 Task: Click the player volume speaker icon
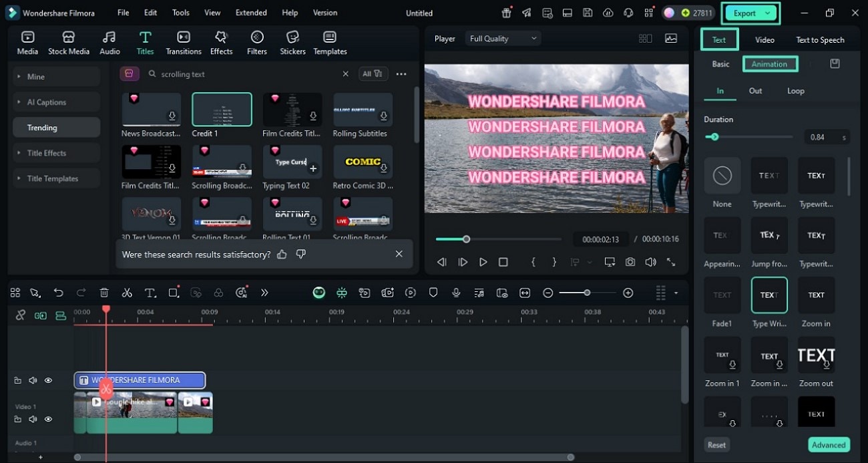point(650,263)
